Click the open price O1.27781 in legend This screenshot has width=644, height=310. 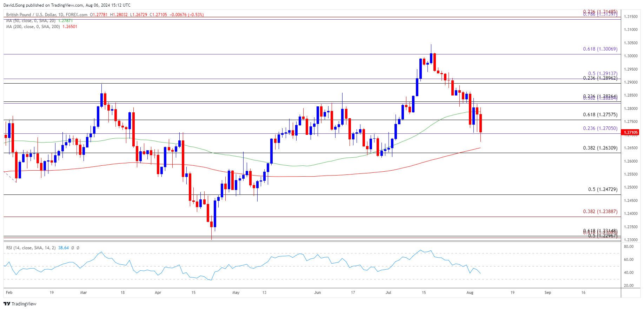point(99,15)
